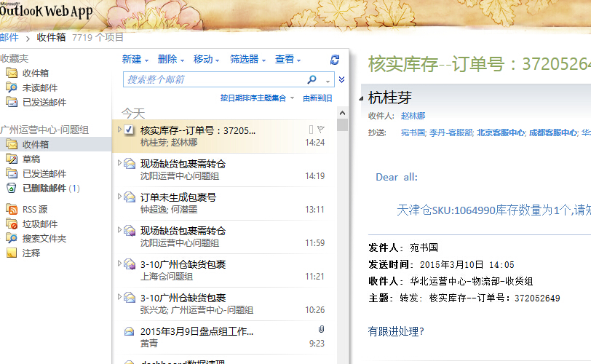The height and width of the screenshot is (364, 591).
Task: Open the search scope dropdown arrow
Action: click(328, 81)
